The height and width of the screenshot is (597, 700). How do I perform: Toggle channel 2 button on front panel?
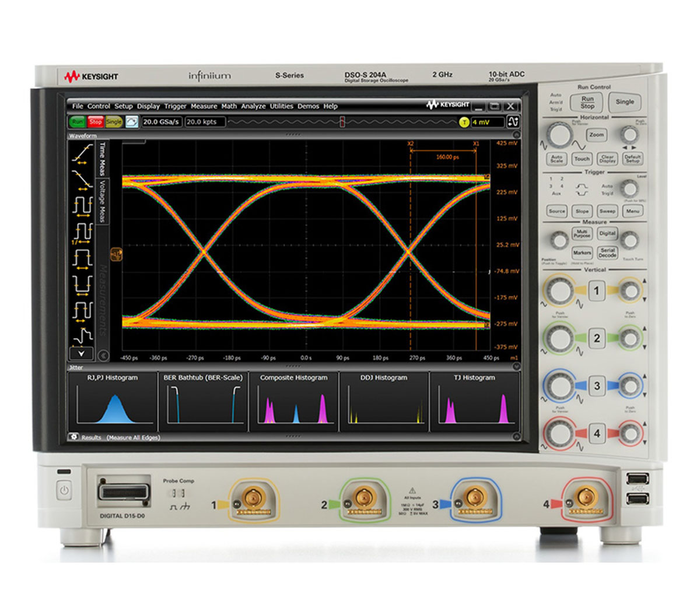(x=596, y=338)
